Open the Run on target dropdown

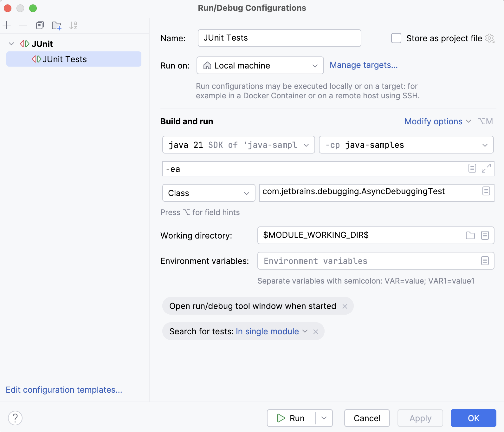[260, 65]
